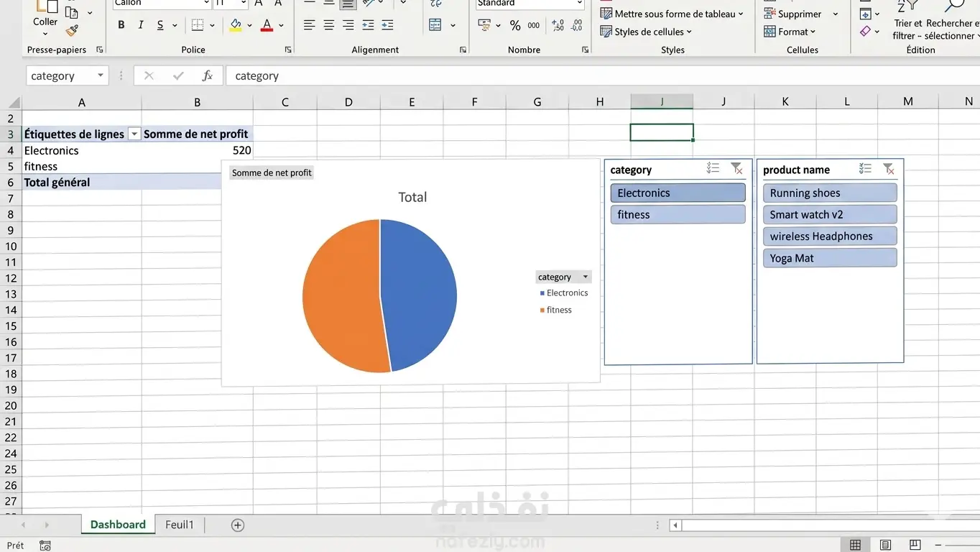
Task: Enable multi-select in the product name slicer
Action: 865,169
